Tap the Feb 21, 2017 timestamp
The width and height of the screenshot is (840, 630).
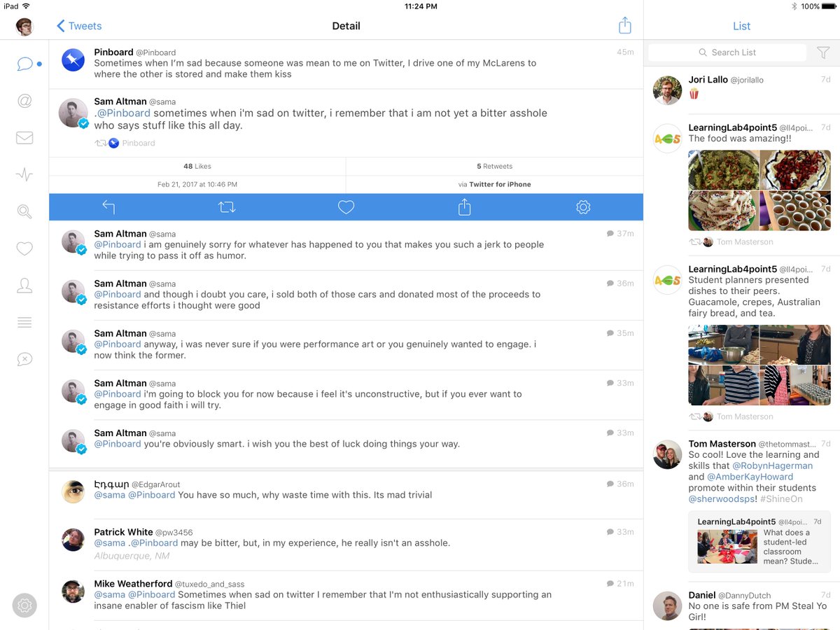(197, 185)
